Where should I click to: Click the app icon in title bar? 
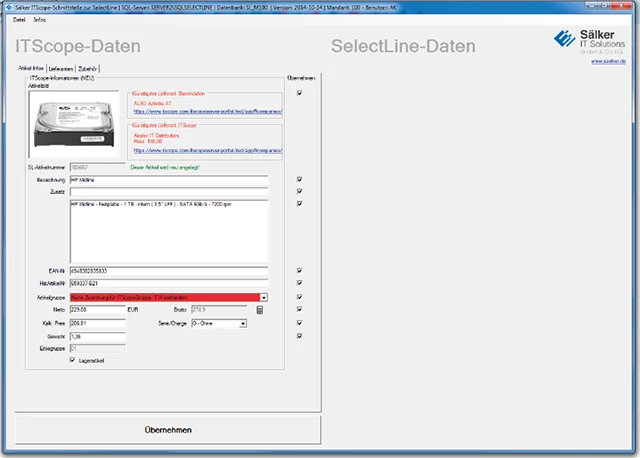9,7
